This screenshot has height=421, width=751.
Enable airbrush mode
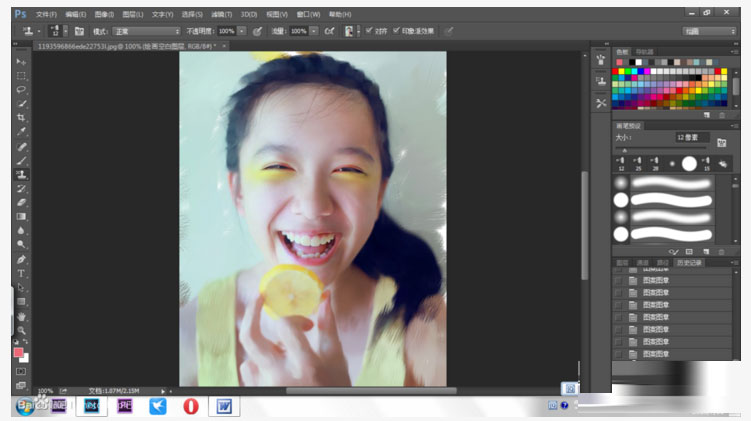click(330, 31)
